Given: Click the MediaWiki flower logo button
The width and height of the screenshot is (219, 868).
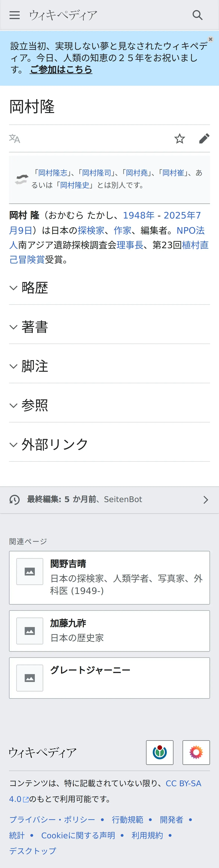Looking at the screenshot, I should 196,752.
